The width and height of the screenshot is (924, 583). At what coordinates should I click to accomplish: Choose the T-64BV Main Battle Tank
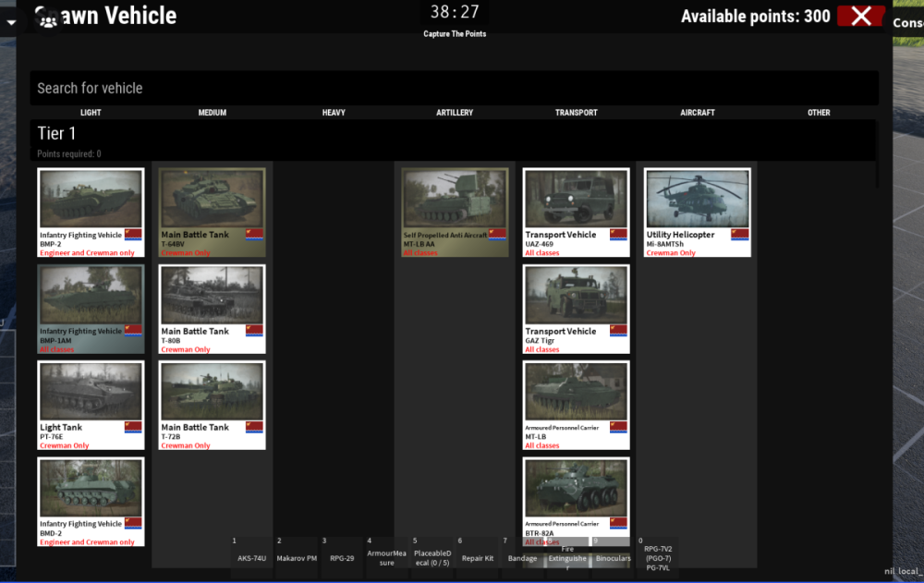(x=213, y=213)
